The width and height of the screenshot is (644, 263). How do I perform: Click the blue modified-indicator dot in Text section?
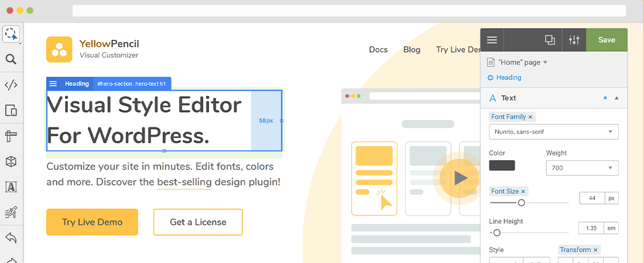(x=605, y=98)
